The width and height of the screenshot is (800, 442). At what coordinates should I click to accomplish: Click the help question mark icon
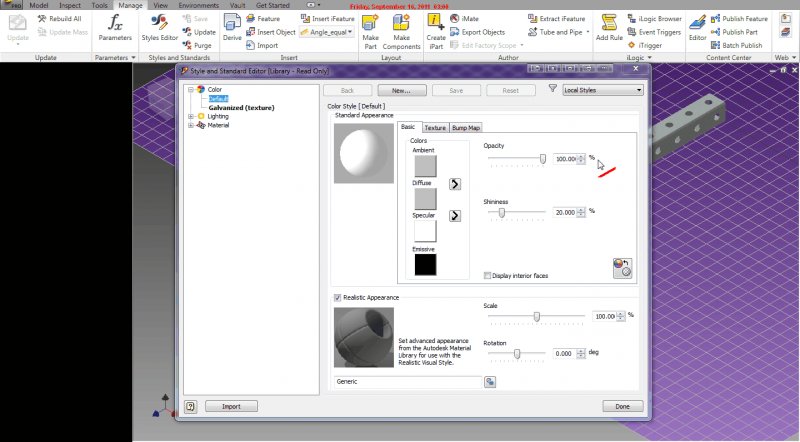pos(190,407)
